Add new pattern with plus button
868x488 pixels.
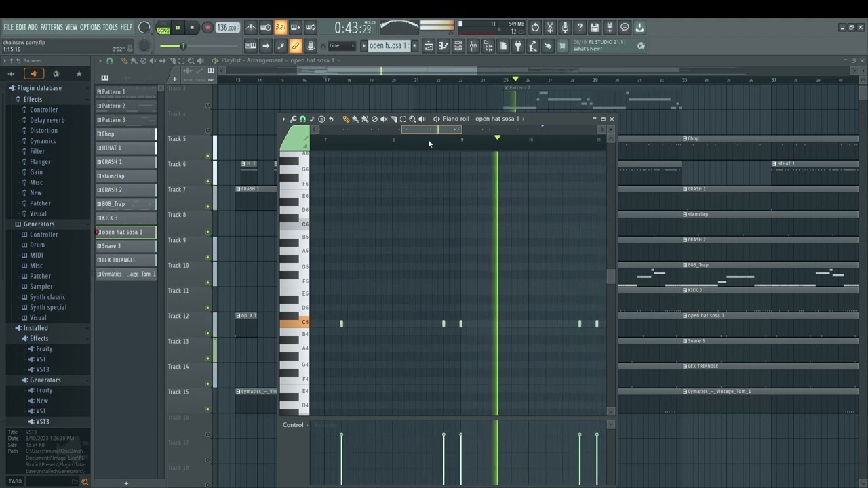point(414,46)
